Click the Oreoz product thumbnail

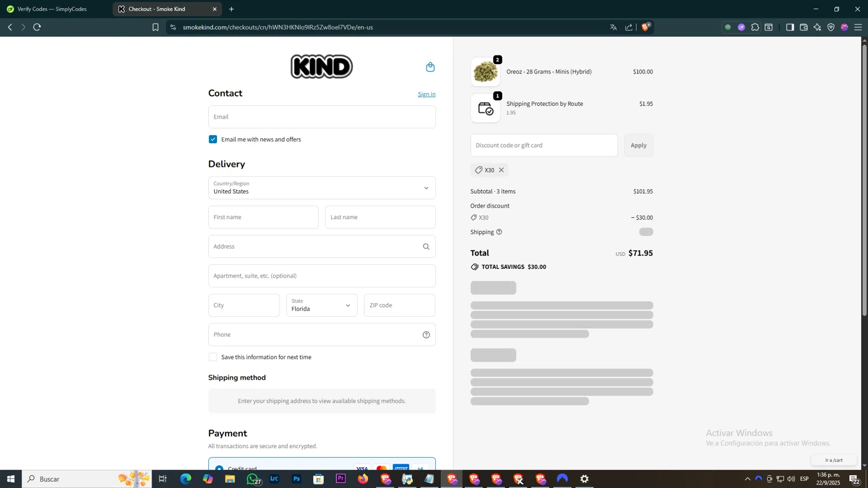(486, 72)
